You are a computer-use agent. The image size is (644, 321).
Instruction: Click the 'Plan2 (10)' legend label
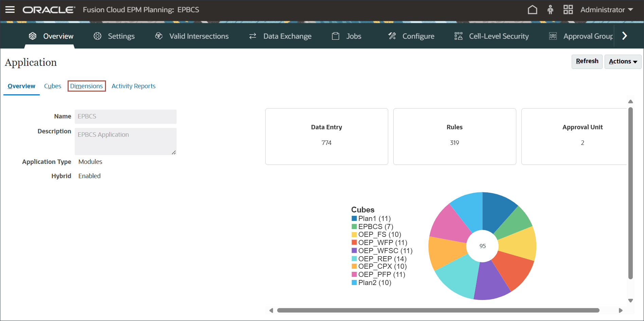tap(375, 282)
